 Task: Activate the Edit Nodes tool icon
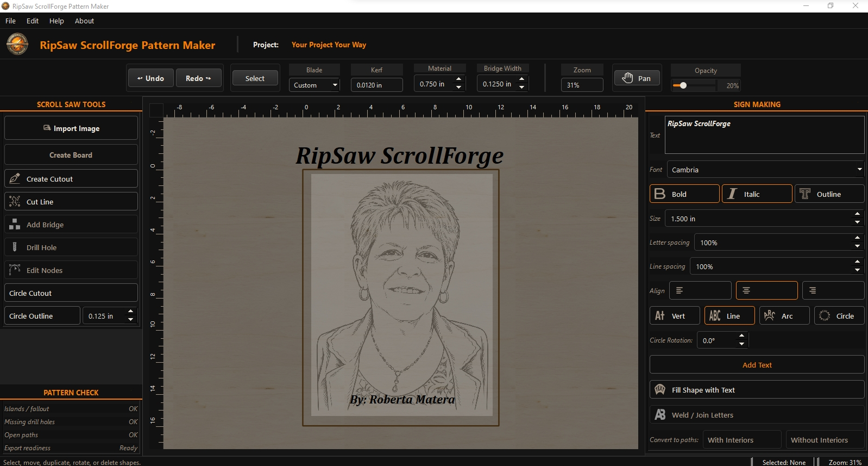[x=15, y=270]
